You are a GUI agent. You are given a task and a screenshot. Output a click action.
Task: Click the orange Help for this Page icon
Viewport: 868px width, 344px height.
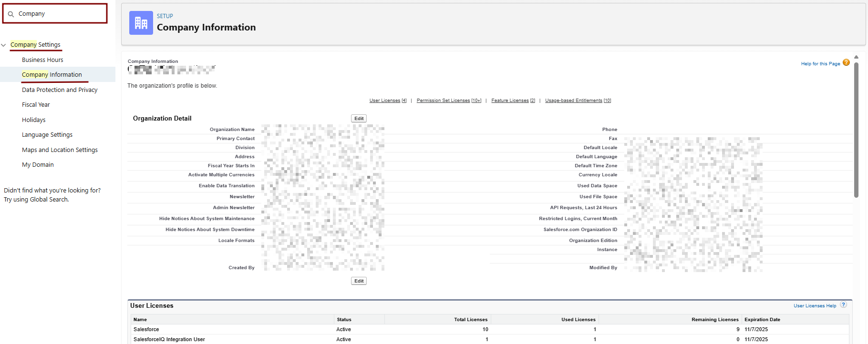coord(846,63)
